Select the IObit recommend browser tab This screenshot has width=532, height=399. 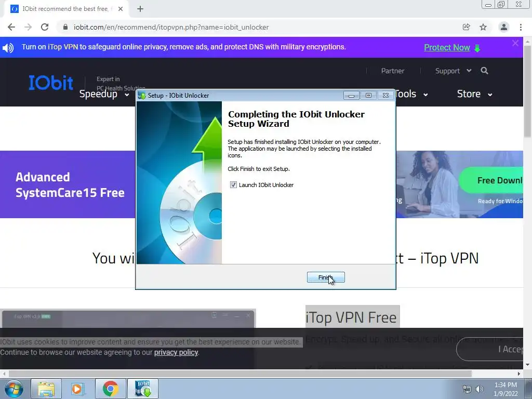(66, 9)
